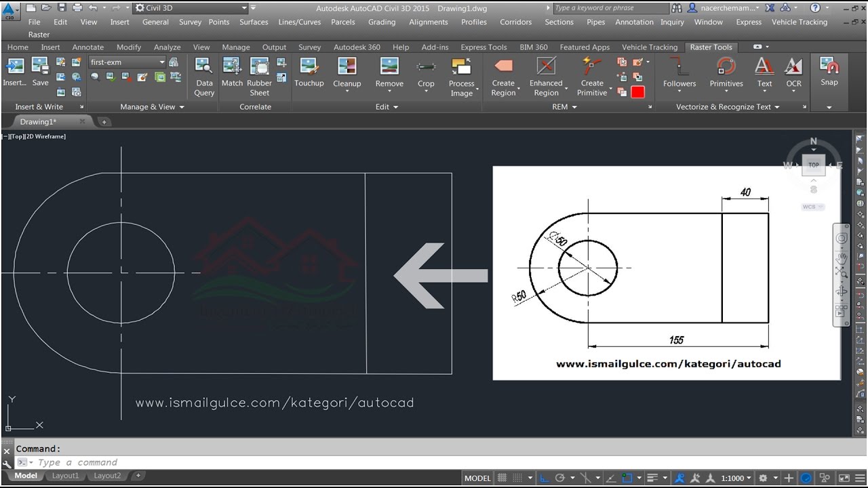Open the Alignments menu
The height and width of the screenshot is (488, 868).
click(x=429, y=22)
